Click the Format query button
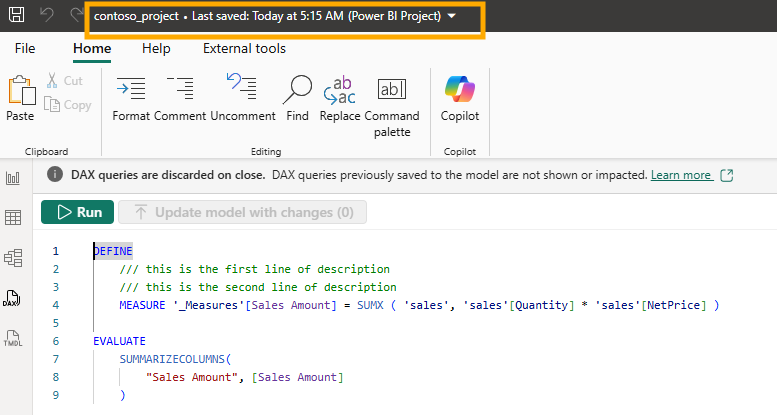The width and height of the screenshot is (777, 415). 131,98
